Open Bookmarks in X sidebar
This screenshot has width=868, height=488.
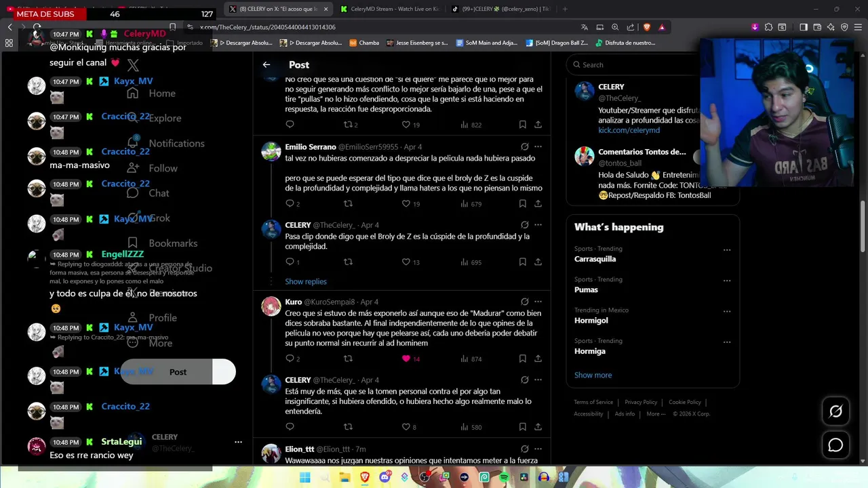click(163, 243)
